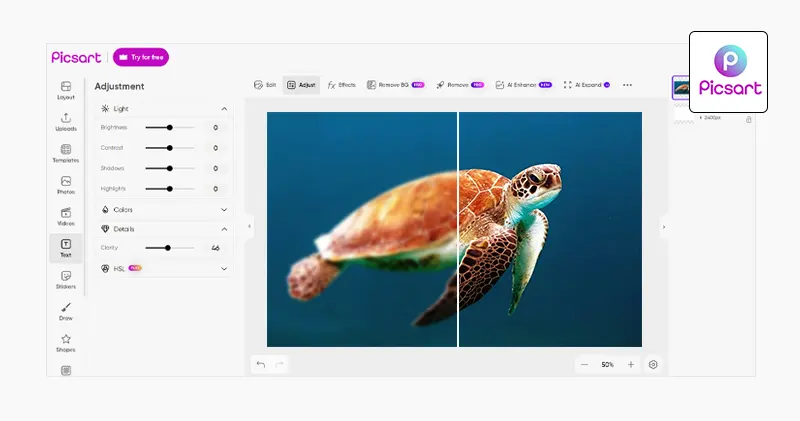Select the turtle layer thumbnail

(681, 88)
